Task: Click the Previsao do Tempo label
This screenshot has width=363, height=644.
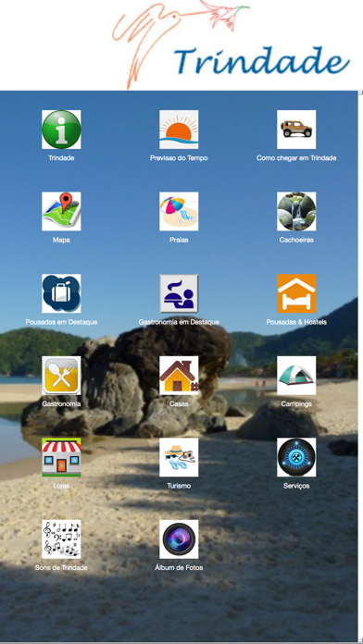Action: click(x=179, y=157)
